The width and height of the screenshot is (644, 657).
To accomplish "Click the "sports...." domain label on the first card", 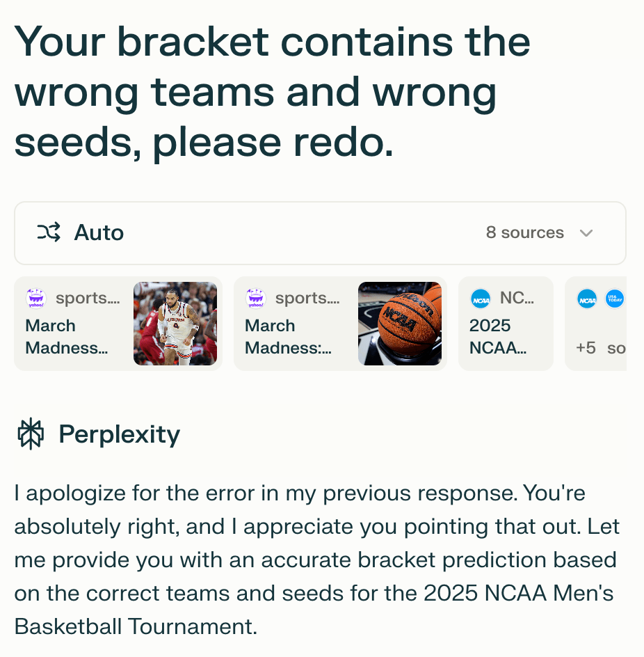I will click(88, 299).
